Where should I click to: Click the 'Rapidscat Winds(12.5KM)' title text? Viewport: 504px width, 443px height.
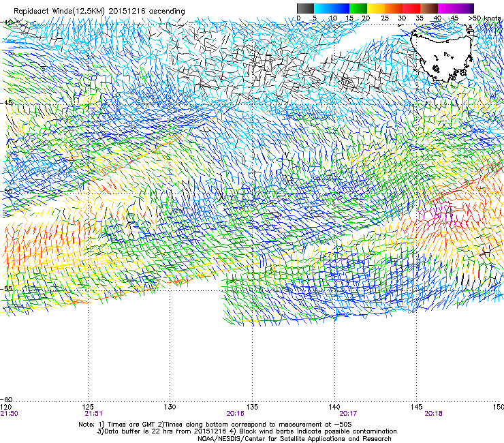(x=59, y=12)
